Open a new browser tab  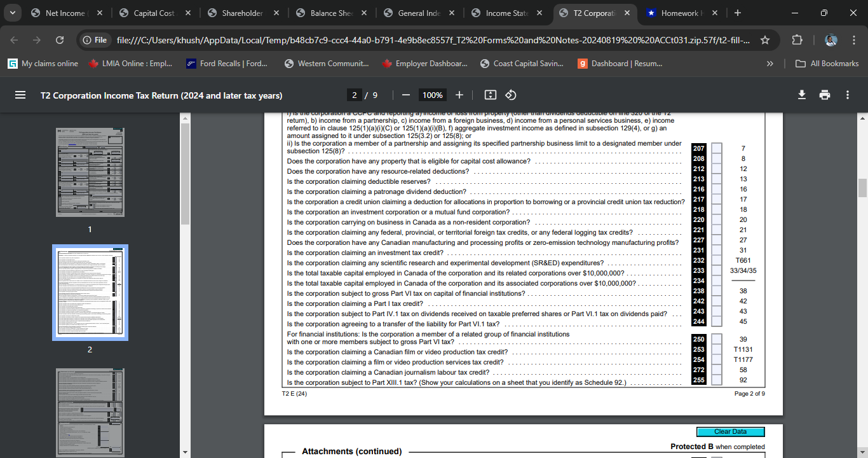(x=737, y=13)
